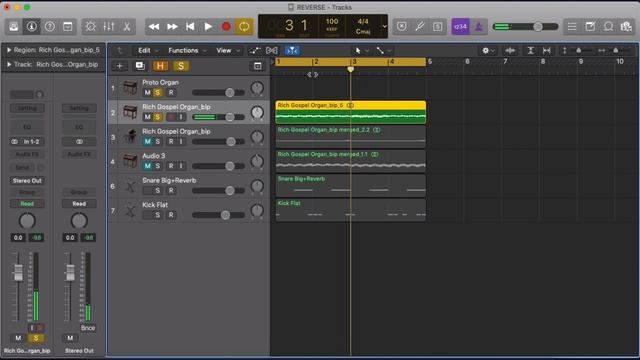Click the green Read automation button
The image size is (640, 360).
pyautogui.click(x=27, y=204)
